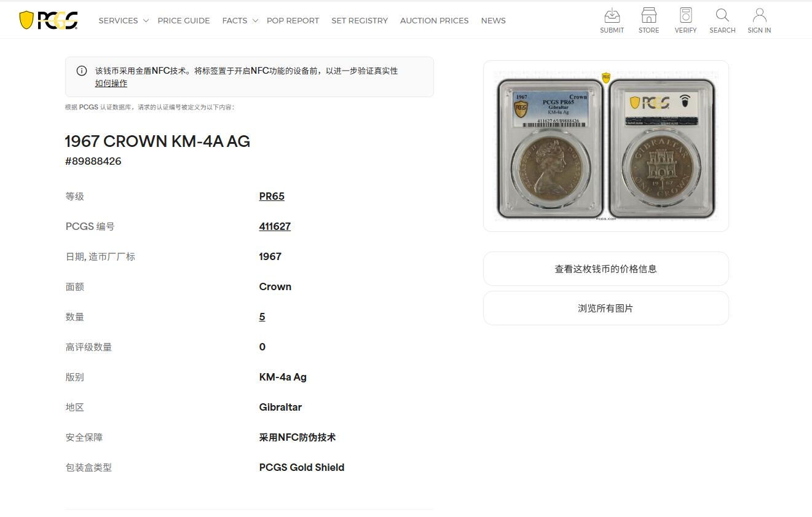
Task: Click the PCGS logo in header
Action: (49, 20)
